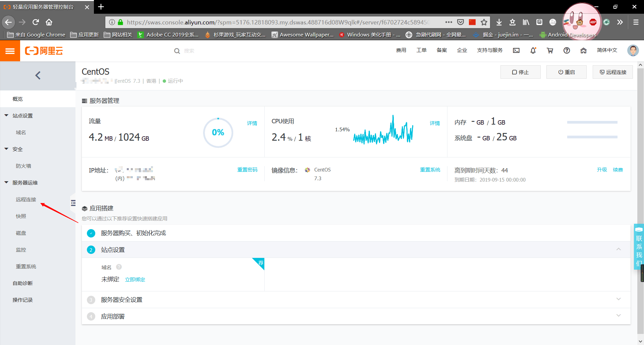
Task: Select 防火墙 in the sidebar
Action: pos(23,166)
